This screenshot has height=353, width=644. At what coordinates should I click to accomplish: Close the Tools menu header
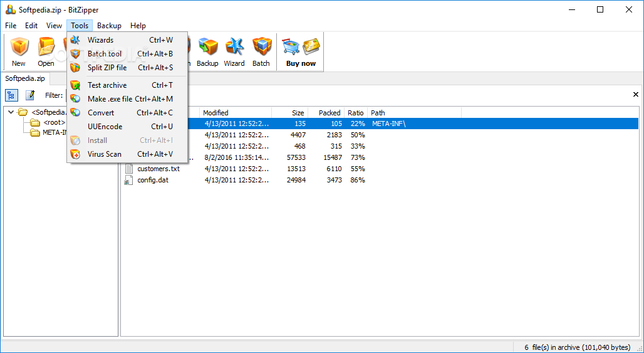80,26
